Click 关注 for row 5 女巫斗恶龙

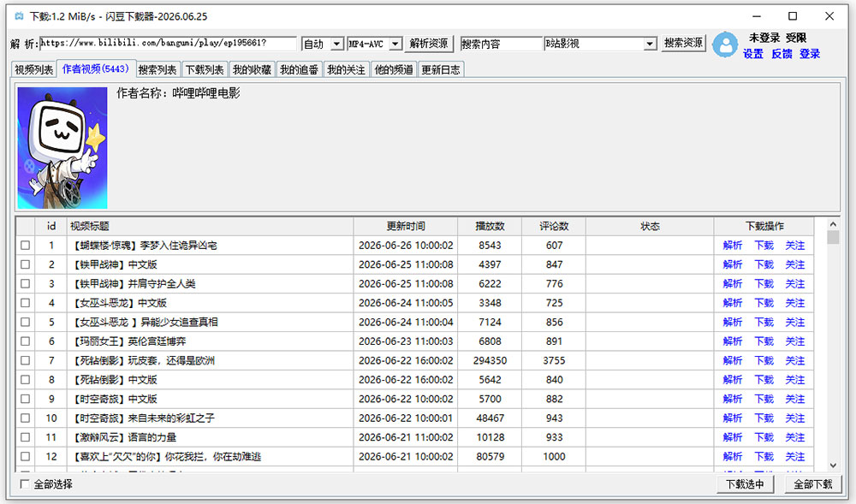point(795,323)
